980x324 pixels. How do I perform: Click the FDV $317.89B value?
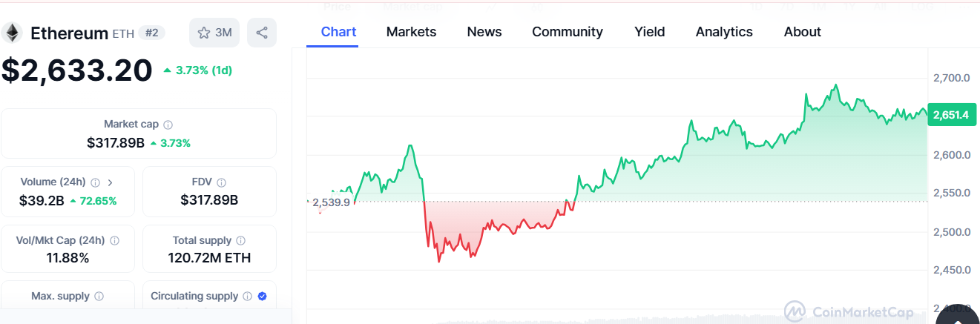click(x=209, y=200)
